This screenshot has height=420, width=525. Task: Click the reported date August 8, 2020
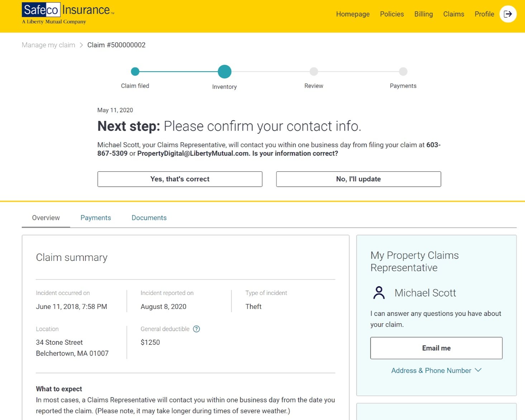click(x=163, y=306)
